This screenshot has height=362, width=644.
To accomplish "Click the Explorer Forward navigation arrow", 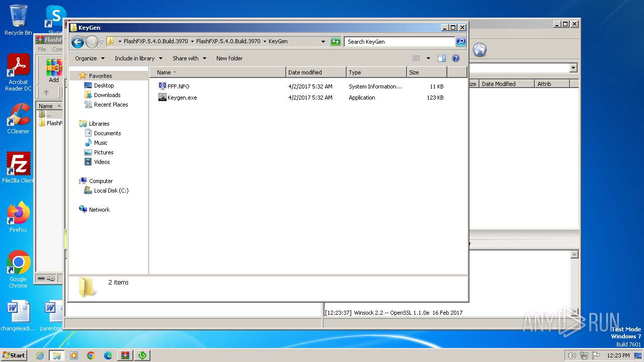I will pos(92,42).
